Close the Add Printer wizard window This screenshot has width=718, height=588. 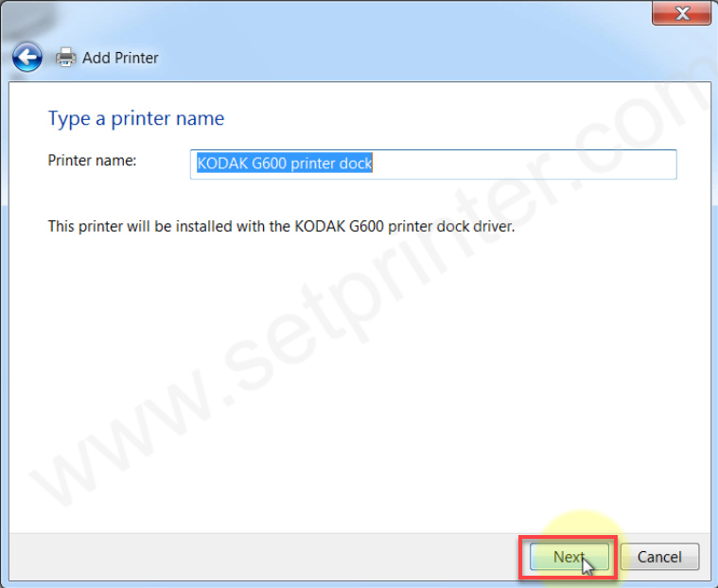coord(681,13)
